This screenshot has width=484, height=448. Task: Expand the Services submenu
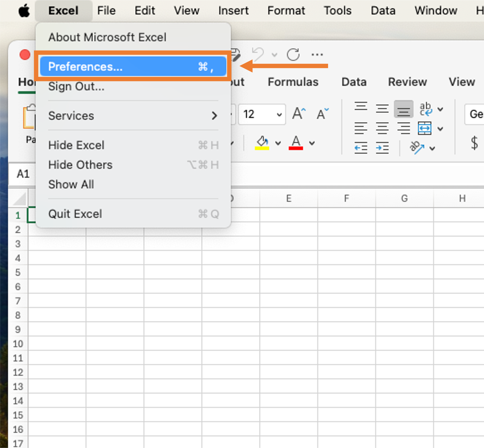click(x=133, y=116)
